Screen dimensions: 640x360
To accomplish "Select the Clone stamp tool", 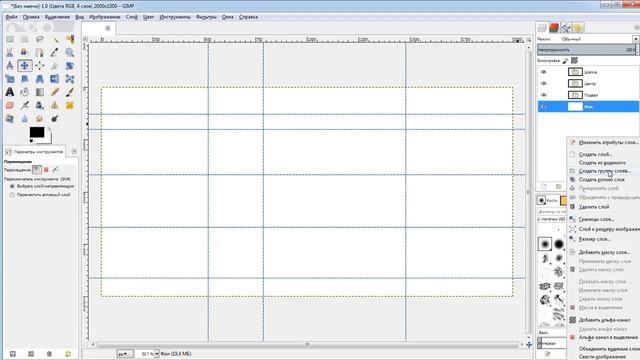I will click(55, 105).
